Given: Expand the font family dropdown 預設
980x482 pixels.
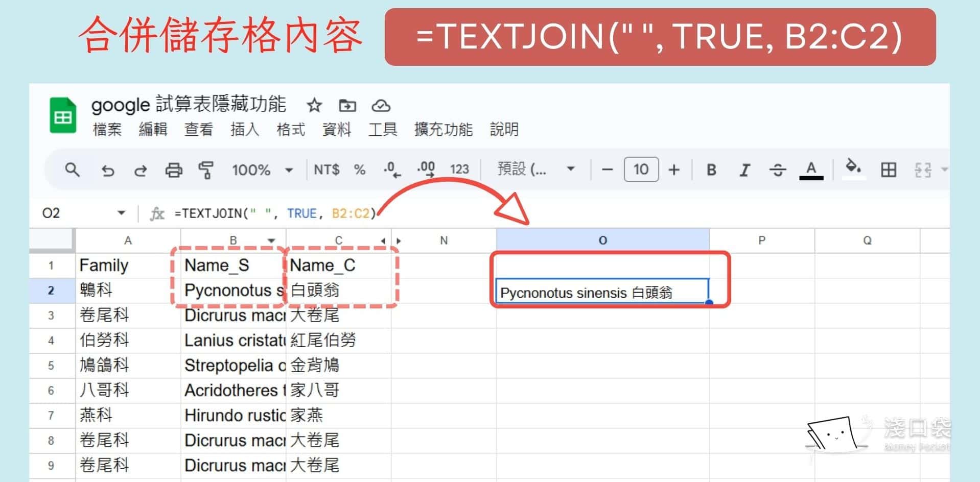Looking at the screenshot, I should point(535,169).
